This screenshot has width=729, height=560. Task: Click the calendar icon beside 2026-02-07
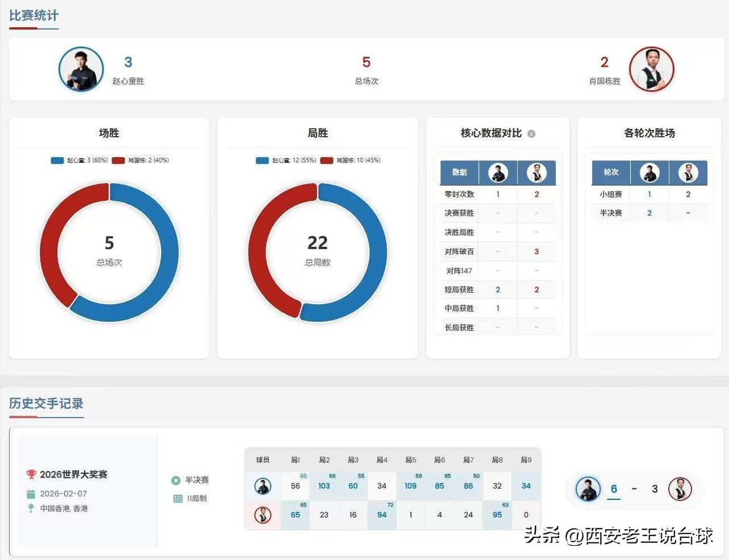pyautogui.click(x=31, y=494)
